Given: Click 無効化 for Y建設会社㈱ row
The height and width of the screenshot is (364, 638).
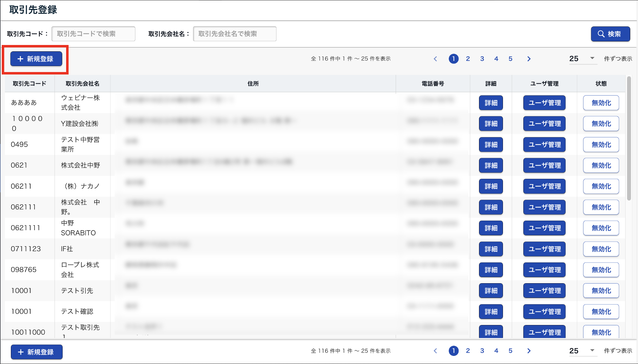Looking at the screenshot, I should (601, 124).
